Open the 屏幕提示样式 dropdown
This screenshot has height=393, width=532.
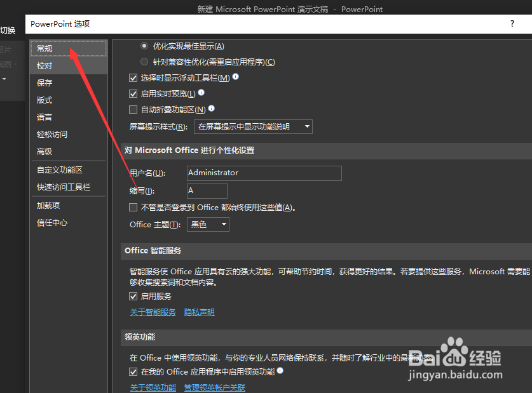coord(253,127)
